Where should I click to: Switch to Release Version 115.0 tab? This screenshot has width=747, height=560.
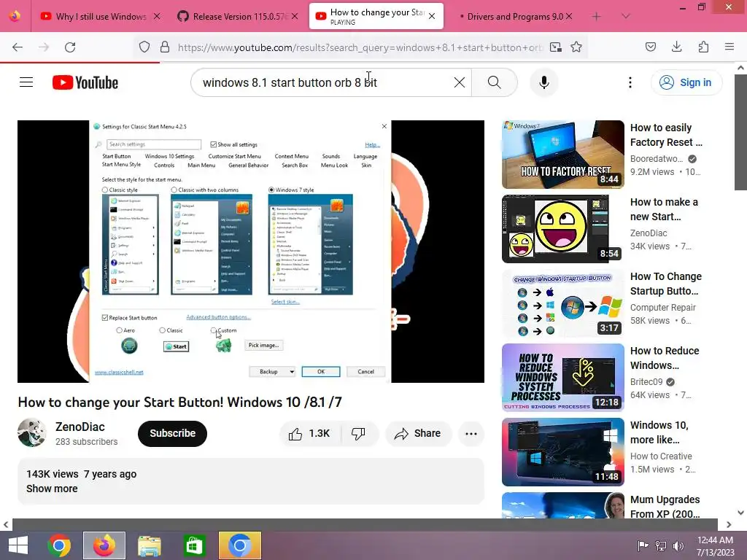pyautogui.click(x=239, y=16)
